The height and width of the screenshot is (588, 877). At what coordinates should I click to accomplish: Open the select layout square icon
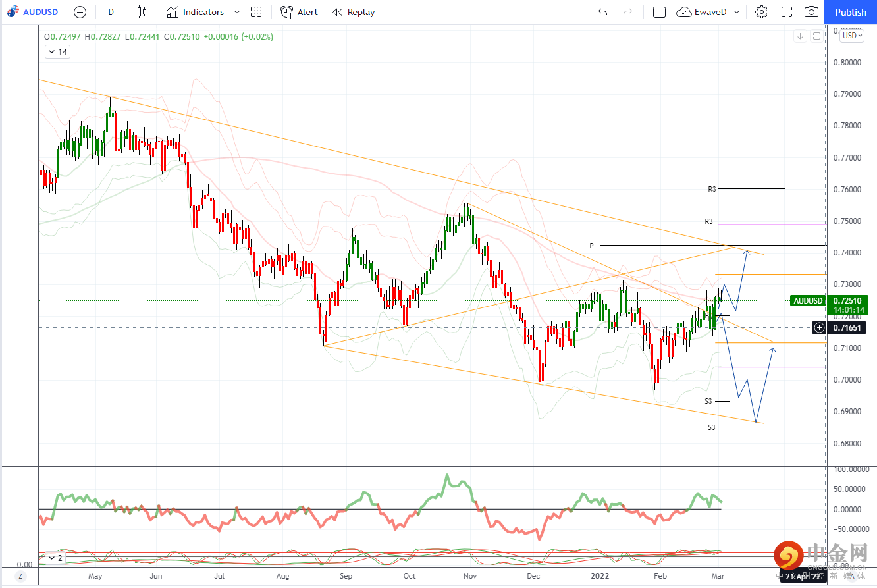[659, 12]
